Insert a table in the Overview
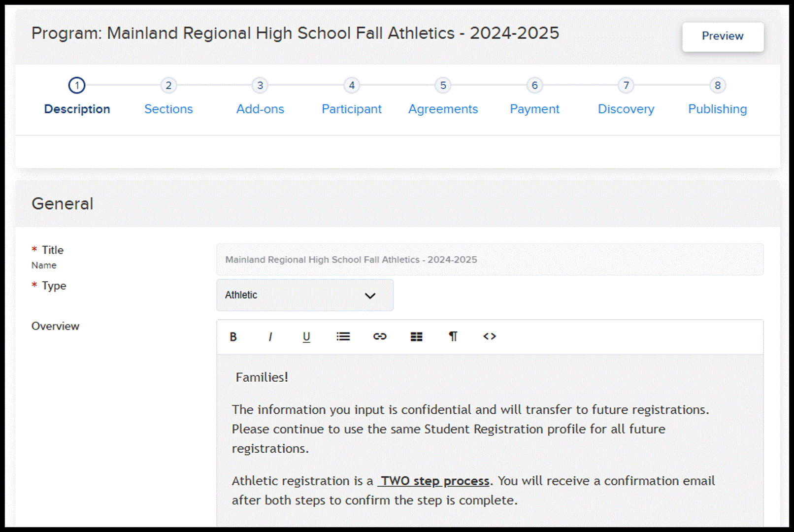This screenshot has width=794, height=532. [416, 336]
